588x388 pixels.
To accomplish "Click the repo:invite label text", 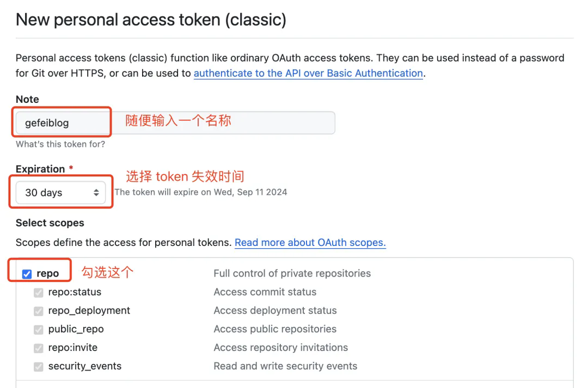I will [x=73, y=348].
